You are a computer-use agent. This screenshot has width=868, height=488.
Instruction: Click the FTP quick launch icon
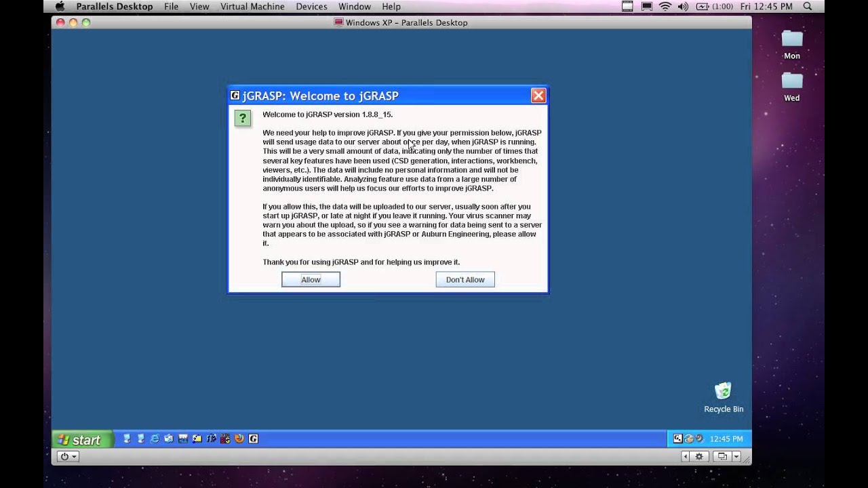click(x=211, y=439)
